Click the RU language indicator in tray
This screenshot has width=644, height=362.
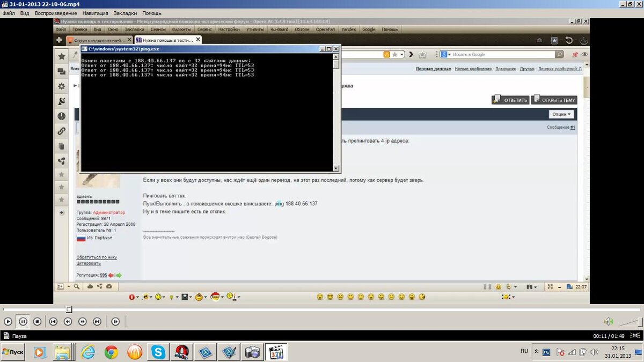coord(524,351)
